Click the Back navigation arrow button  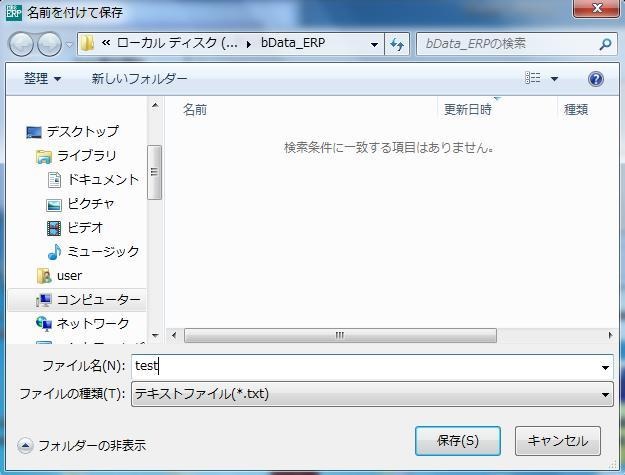pyautogui.click(x=22, y=44)
